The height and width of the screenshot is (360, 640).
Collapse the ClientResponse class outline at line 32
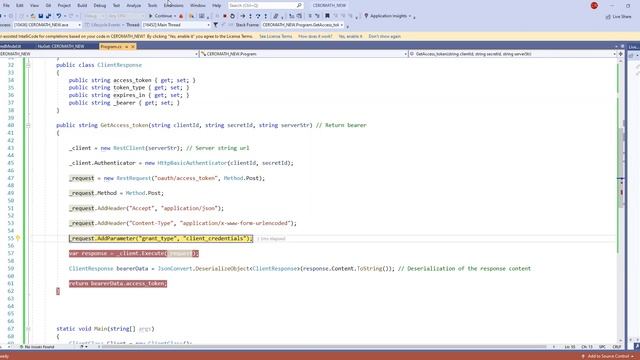(28, 65)
